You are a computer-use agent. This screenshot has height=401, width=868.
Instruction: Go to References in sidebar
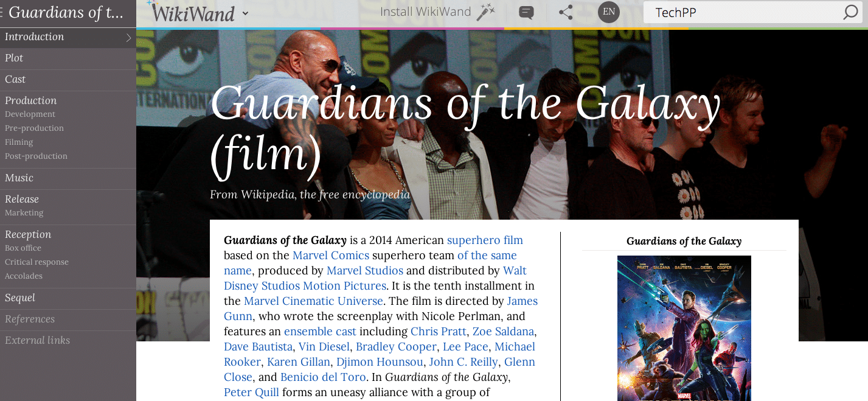30,319
